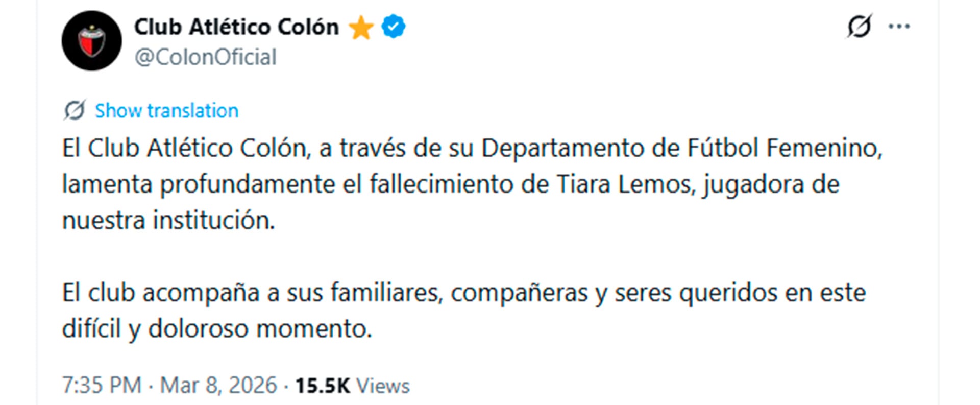Click the @ColonOficial username handle
This screenshot has height=405, width=980.
(205, 57)
